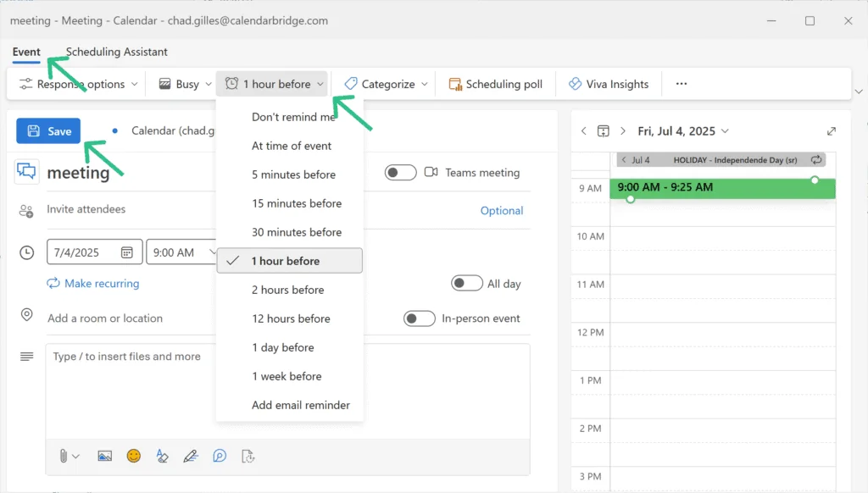Click the meeting chat bubbles icon

pos(26,171)
